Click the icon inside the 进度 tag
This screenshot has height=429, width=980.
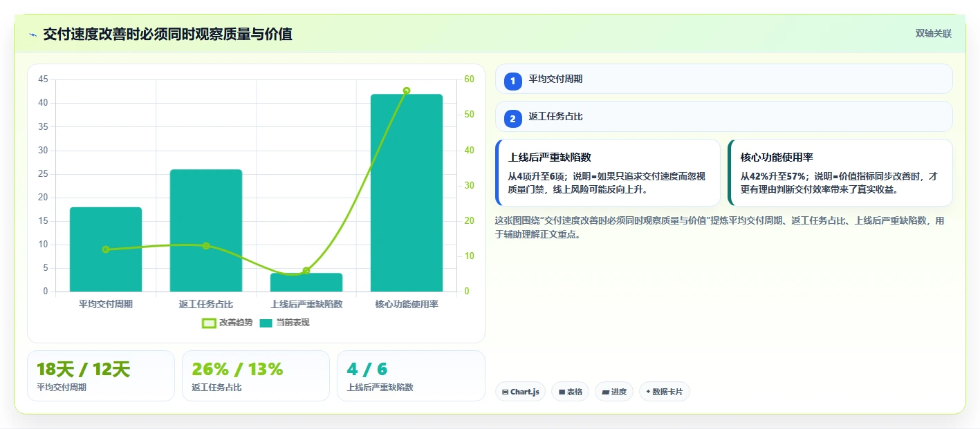[x=606, y=392]
